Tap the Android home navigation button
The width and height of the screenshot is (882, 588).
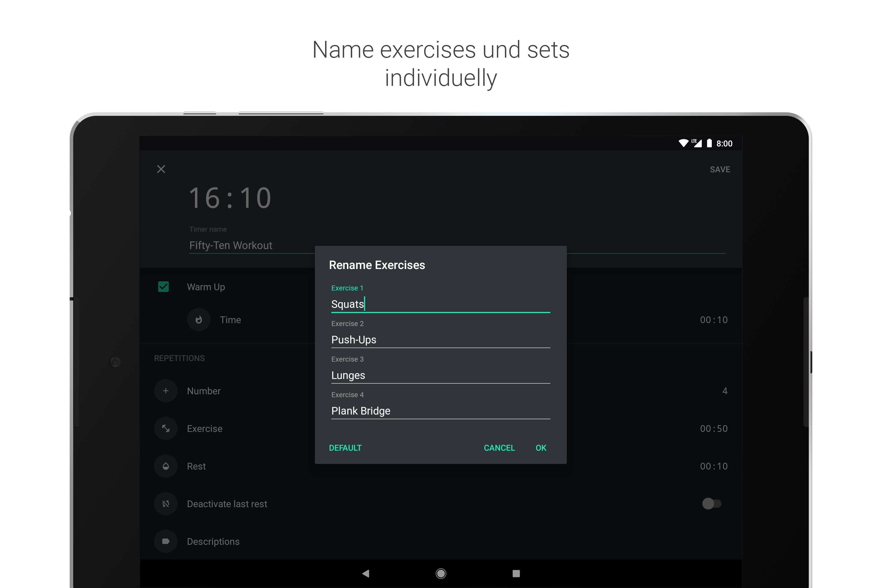point(441,573)
